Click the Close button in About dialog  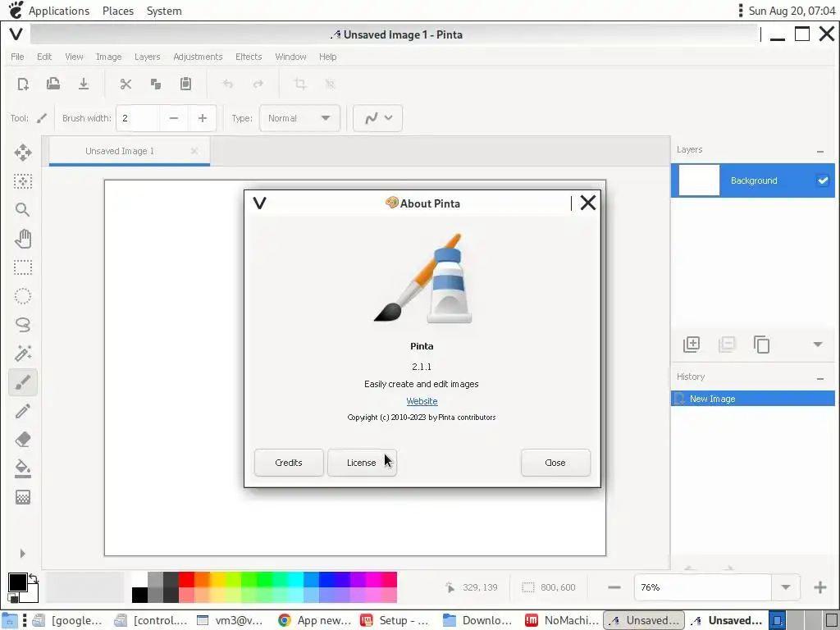555,463
